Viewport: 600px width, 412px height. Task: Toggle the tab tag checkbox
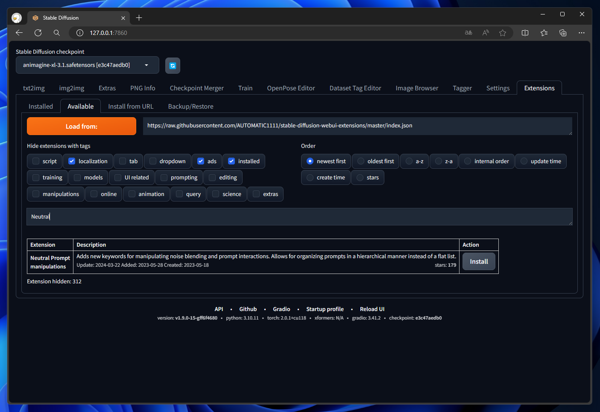122,161
